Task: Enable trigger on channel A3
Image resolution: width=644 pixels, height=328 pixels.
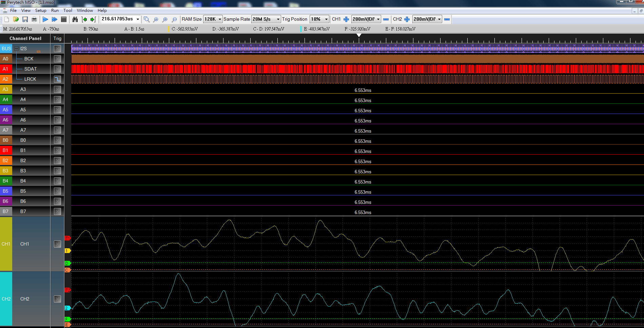Action: coord(57,89)
